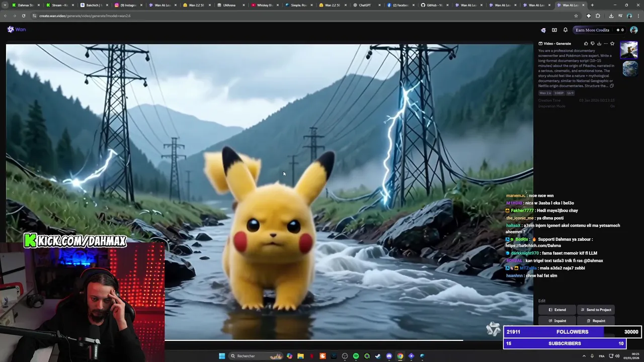The image size is (644, 362).
Task: Click the Earn More Credits button
Action: (592, 30)
